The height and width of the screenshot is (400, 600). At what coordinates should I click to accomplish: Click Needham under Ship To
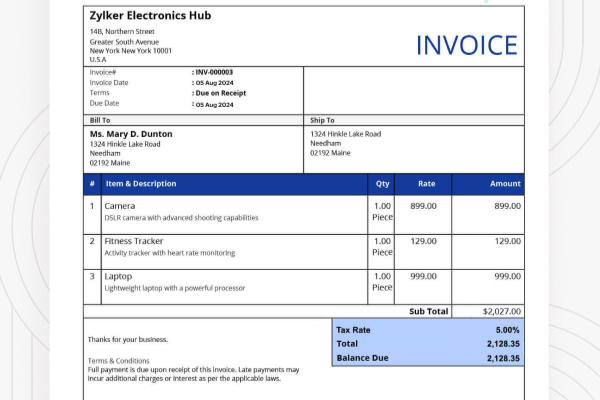(326, 143)
